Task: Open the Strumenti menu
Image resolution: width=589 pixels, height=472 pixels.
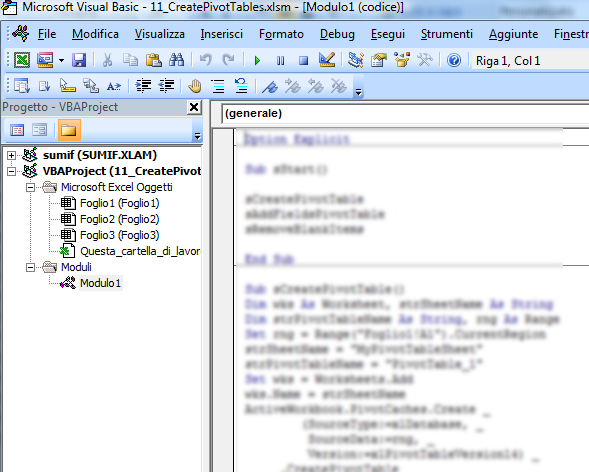Action: point(447,34)
